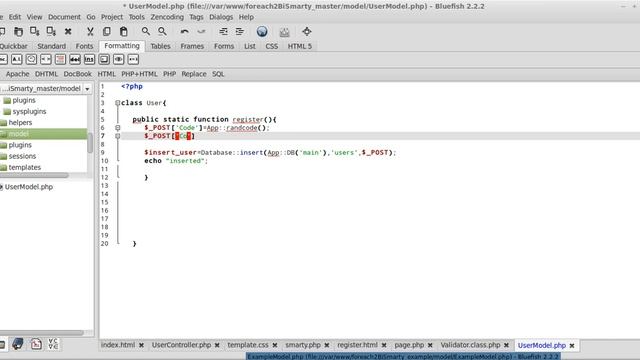Cut selection with the scissors icon
The image size is (640, 360).
(x=90, y=31)
